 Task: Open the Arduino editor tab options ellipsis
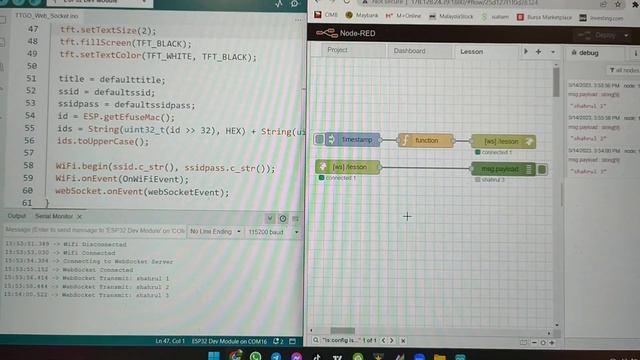point(298,20)
